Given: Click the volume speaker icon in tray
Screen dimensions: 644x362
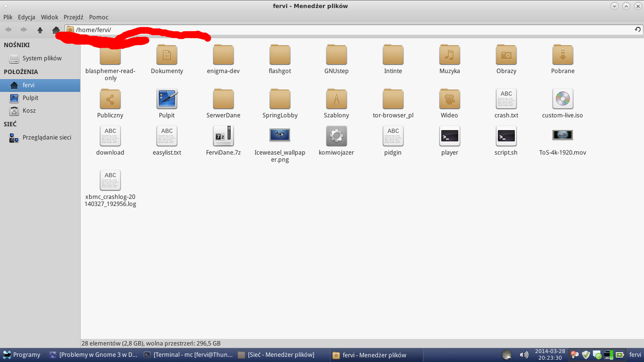Looking at the screenshot, I should point(524,355).
